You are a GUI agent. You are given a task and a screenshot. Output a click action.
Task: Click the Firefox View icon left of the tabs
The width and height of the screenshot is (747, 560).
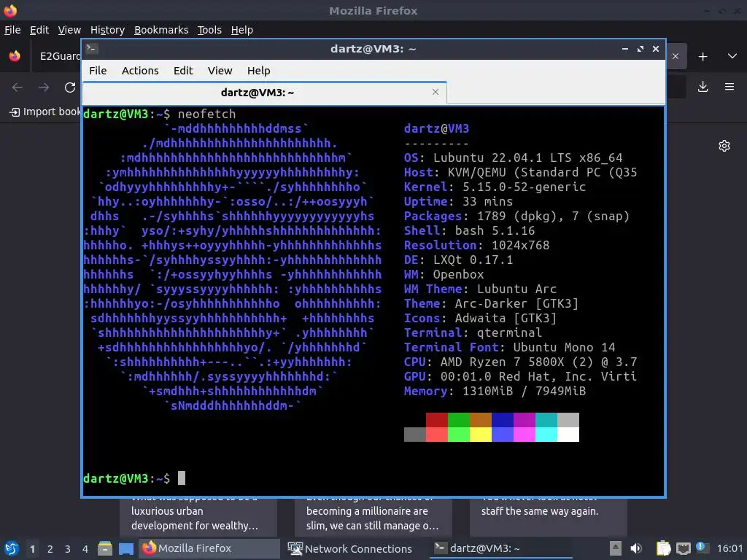click(x=15, y=56)
